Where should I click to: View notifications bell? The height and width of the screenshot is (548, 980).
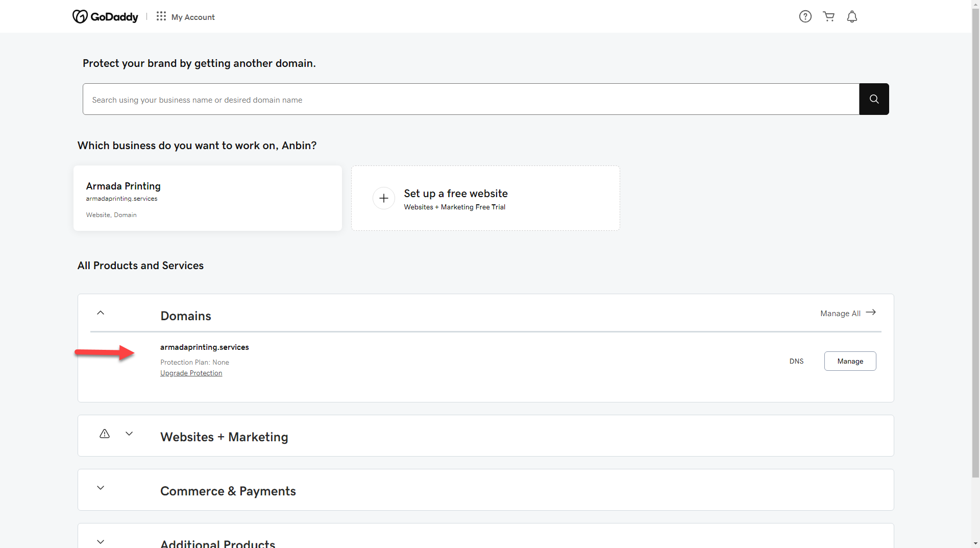tap(852, 16)
